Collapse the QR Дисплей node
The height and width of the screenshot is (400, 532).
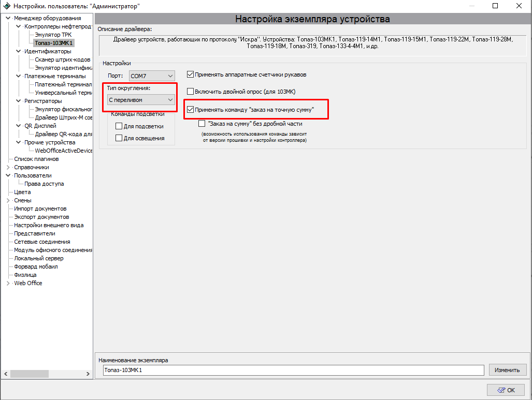(18, 126)
